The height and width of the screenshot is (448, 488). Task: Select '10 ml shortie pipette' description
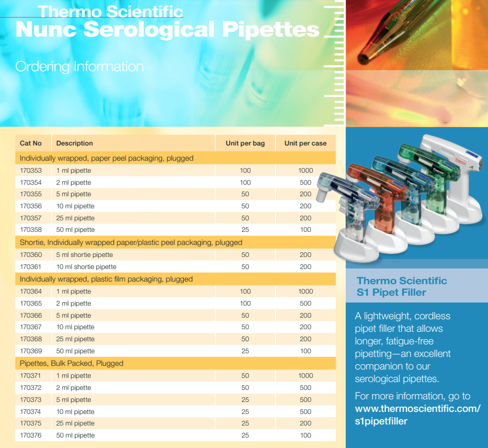tap(86, 267)
